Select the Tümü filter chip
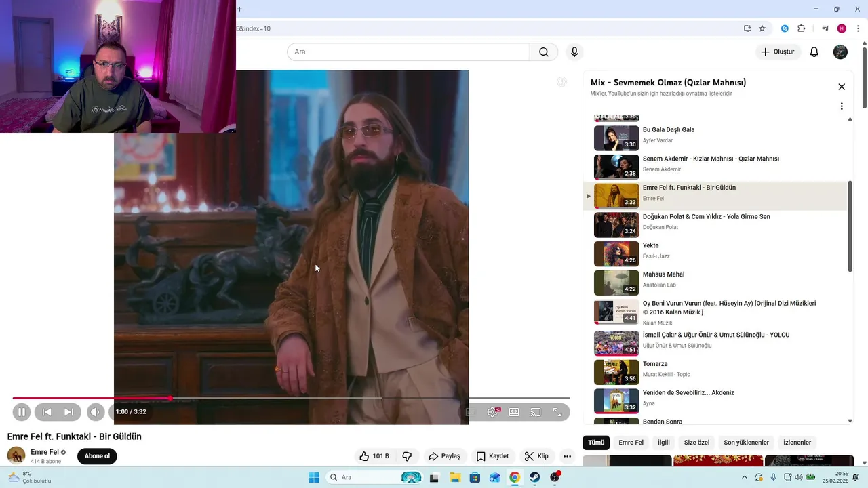The image size is (868, 488). point(596,443)
